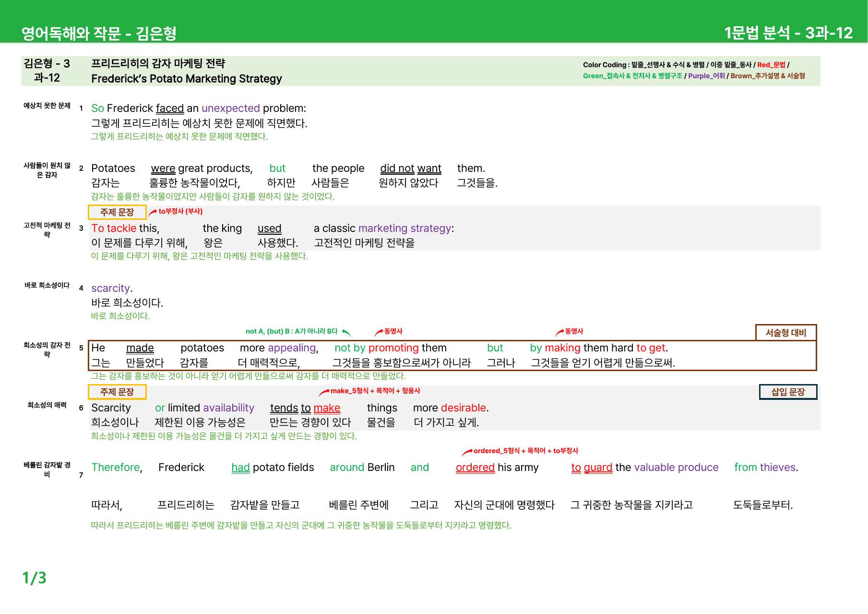Image resolution: width=868 pixels, height=614 pixels.
Task: Click the Korean gloss 도둑들로부터
Action: pyautogui.click(x=762, y=505)
